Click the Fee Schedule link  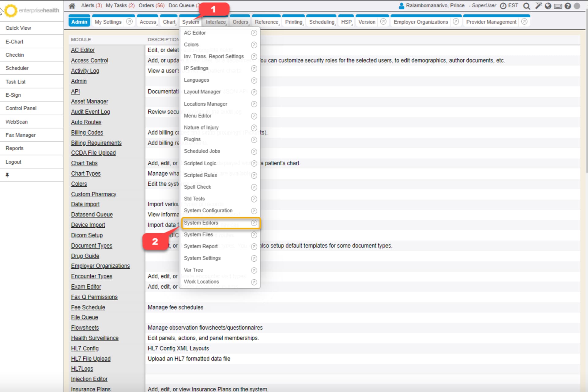[x=88, y=308]
